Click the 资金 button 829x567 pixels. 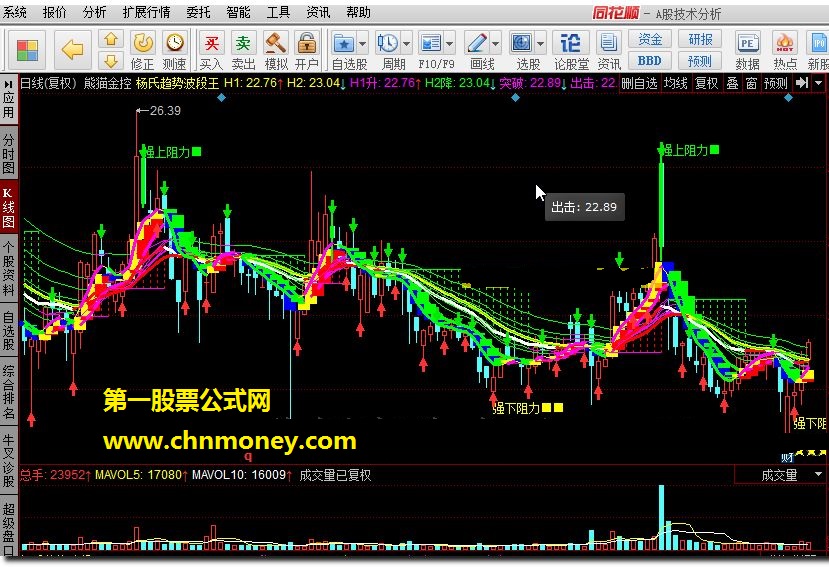(x=650, y=40)
